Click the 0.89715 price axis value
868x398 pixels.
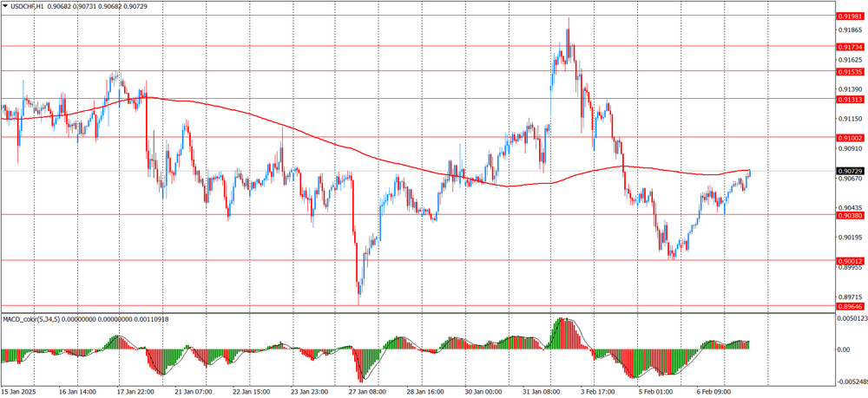point(852,297)
